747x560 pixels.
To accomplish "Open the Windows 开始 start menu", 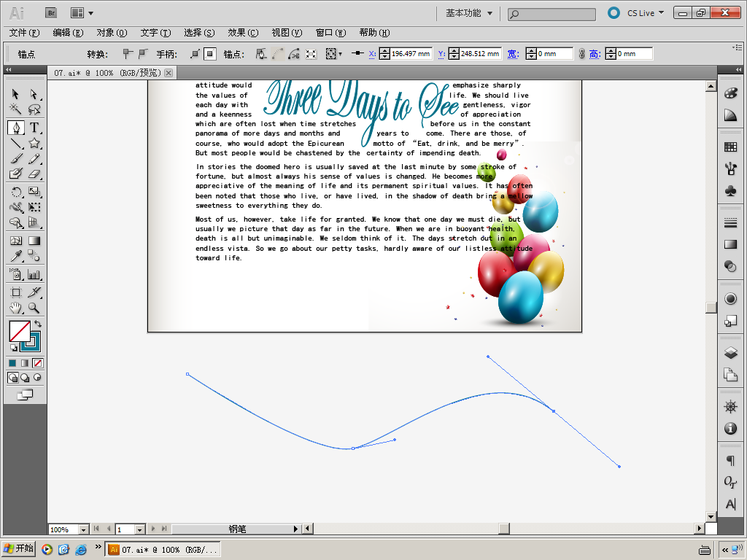I will point(19,548).
